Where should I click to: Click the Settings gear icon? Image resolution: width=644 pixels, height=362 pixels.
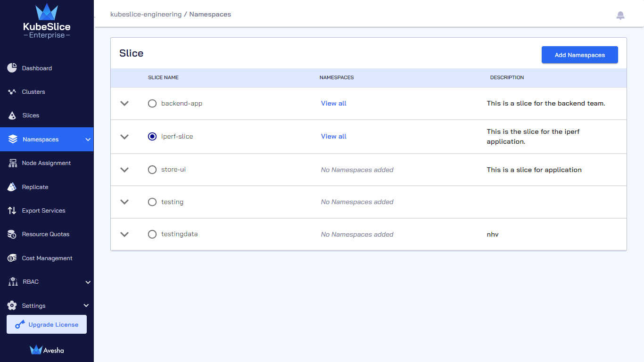pyautogui.click(x=12, y=305)
